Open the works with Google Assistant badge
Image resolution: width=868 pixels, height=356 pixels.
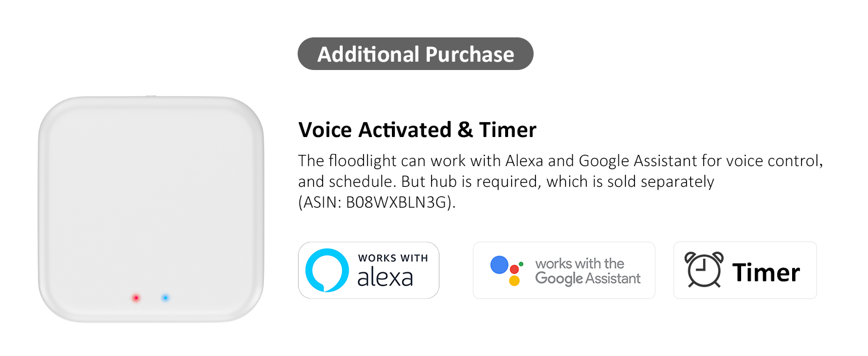(564, 270)
